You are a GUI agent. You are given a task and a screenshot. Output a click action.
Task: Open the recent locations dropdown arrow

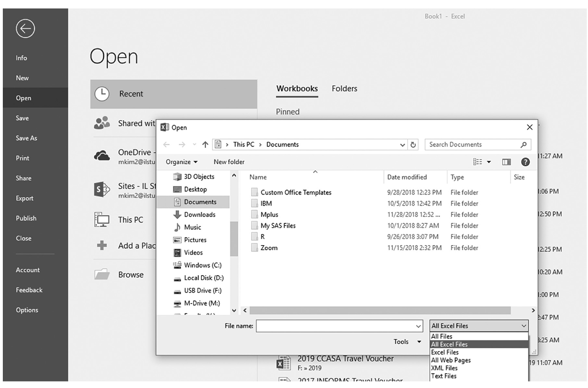coord(194,144)
